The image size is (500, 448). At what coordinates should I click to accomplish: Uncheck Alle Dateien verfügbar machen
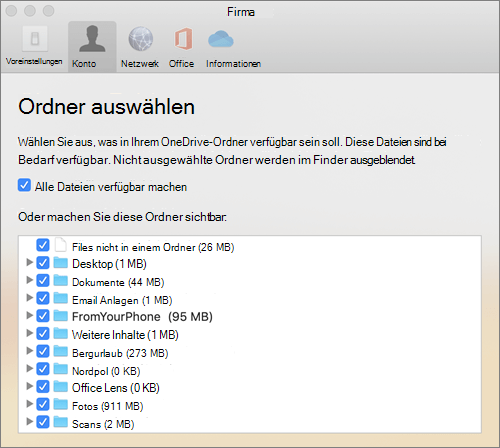24,185
